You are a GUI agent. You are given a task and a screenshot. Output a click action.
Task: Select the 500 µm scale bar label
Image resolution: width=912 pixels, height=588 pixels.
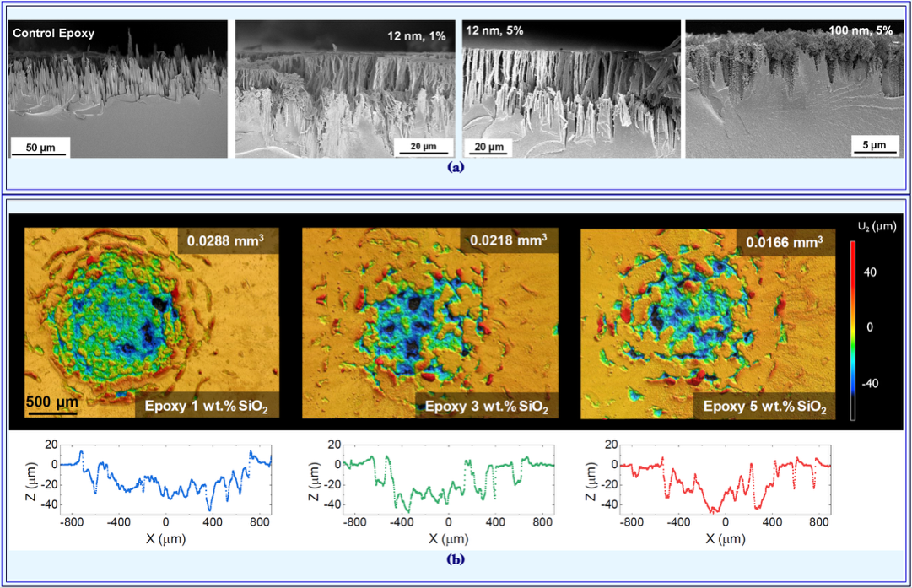pyautogui.click(x=51, y=401)
